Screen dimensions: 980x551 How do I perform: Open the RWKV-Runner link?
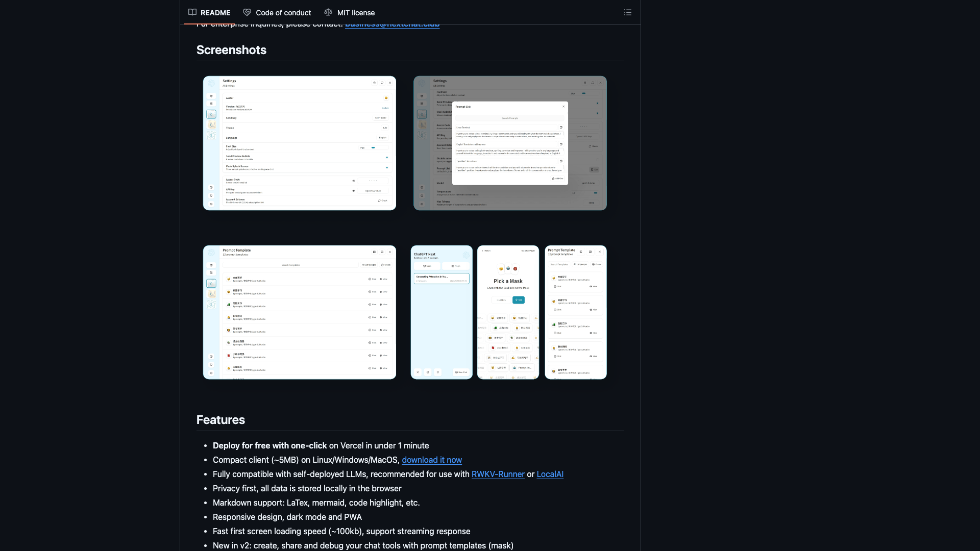tap(498, 474)
